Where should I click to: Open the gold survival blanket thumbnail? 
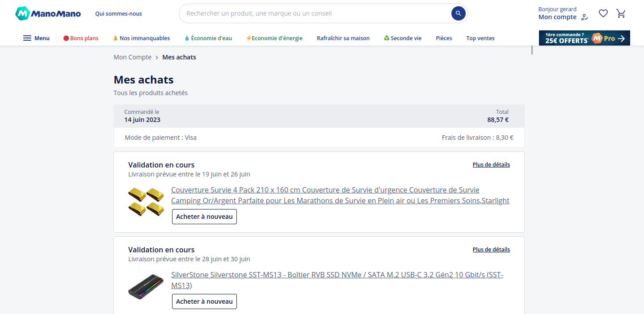point(146,202)
